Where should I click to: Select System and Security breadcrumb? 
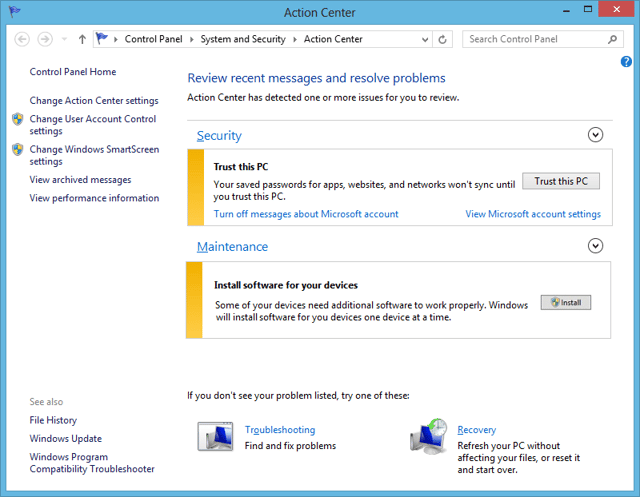pyautogui.click(x=243, y=39)
